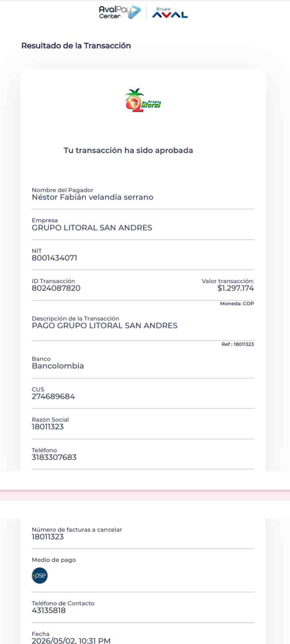Image resolution: width=290 pixels, height=644 pixels.
Task: Select the PAGO GRUPO LITORAL SAN ANDRES description
Action: click(105, 326)
